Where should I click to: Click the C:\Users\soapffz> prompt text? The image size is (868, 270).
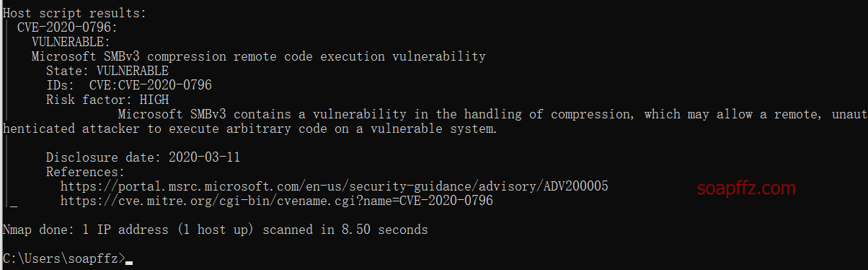(64, 258)
